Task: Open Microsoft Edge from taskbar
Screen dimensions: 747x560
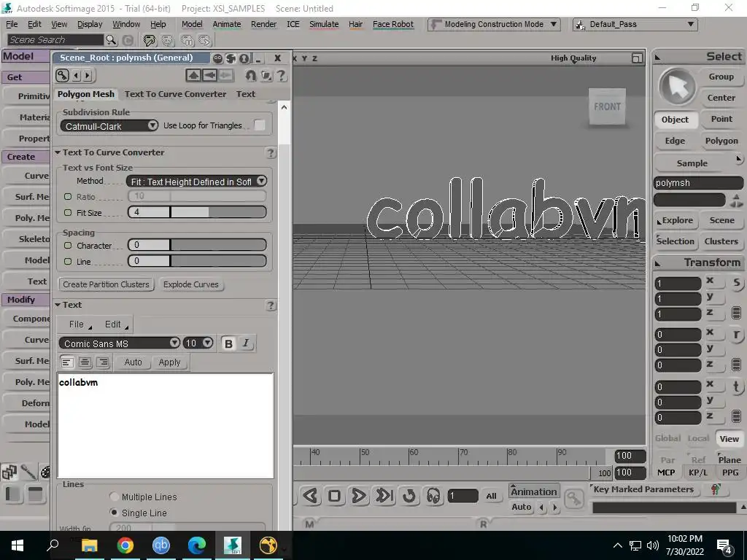Action: (x=197, y=545)
